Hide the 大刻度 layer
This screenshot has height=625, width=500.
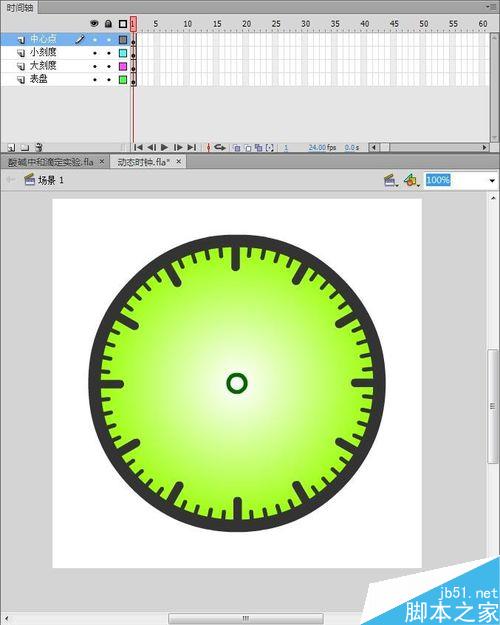94,66
